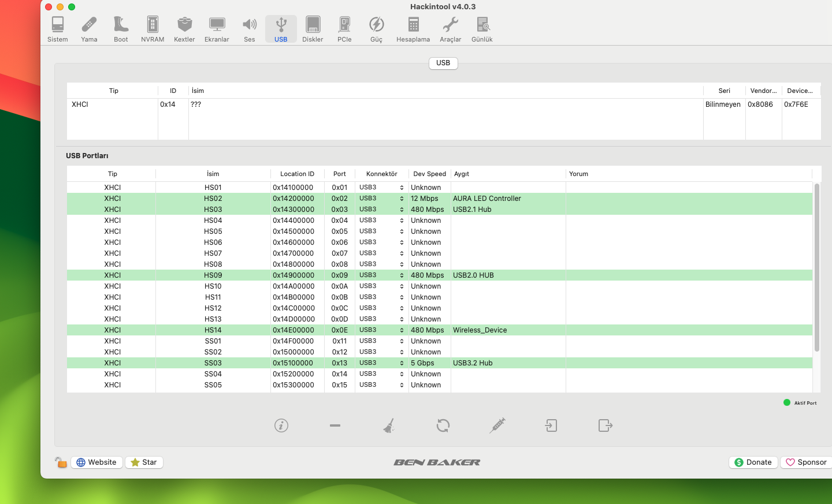Image resolution: width=832 pixels, height=504 pixels.
Task: Click the Star button
Action: 144,462
